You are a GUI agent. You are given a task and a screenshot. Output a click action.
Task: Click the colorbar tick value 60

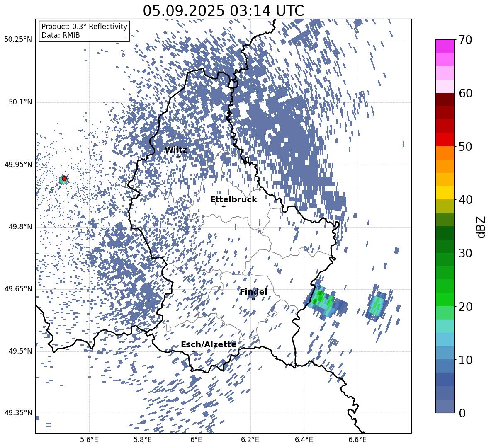[465, 93]
